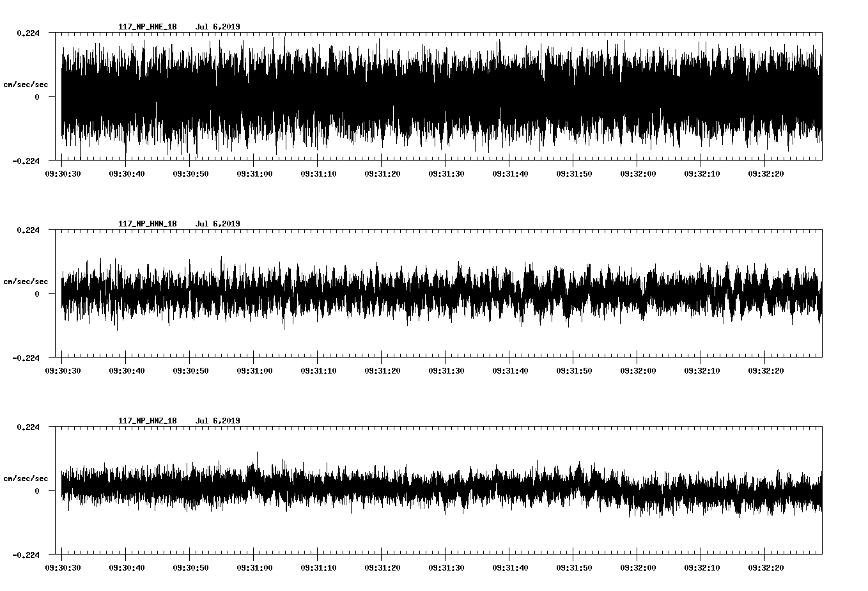Click the 09:31:10 time label under HNE plot

click(318, 173)
